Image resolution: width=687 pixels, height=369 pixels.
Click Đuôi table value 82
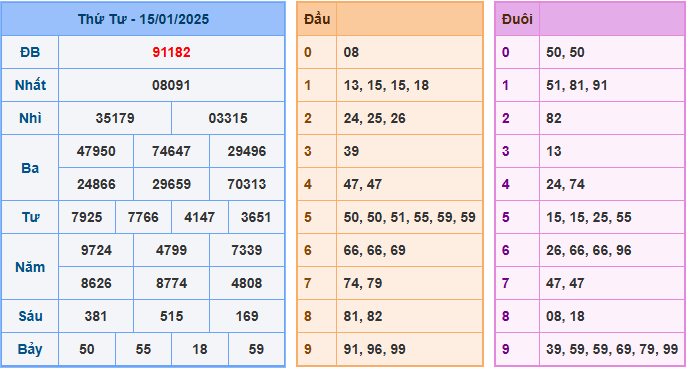(554, 118)
